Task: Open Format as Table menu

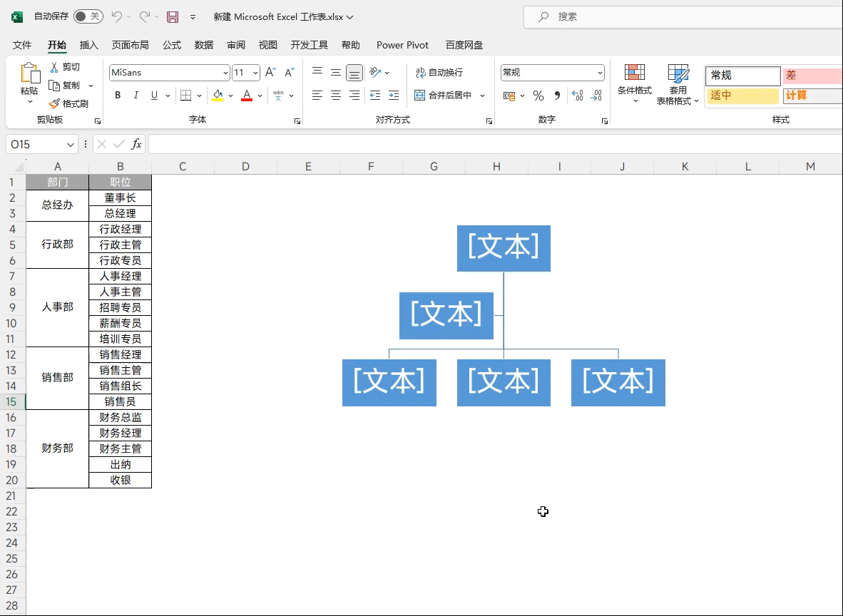Action: (678, 83)
